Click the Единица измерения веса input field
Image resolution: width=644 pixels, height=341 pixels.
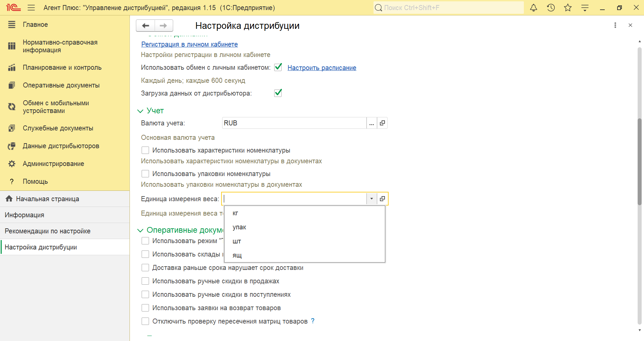(295, 198)
